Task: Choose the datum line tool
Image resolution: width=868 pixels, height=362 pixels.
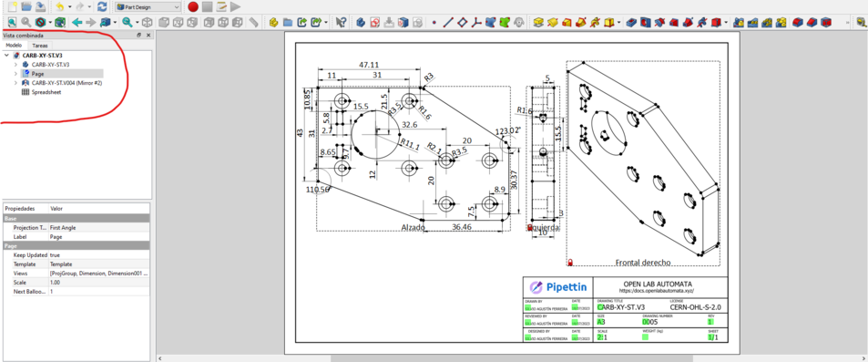Action: [x=448, y=22]
